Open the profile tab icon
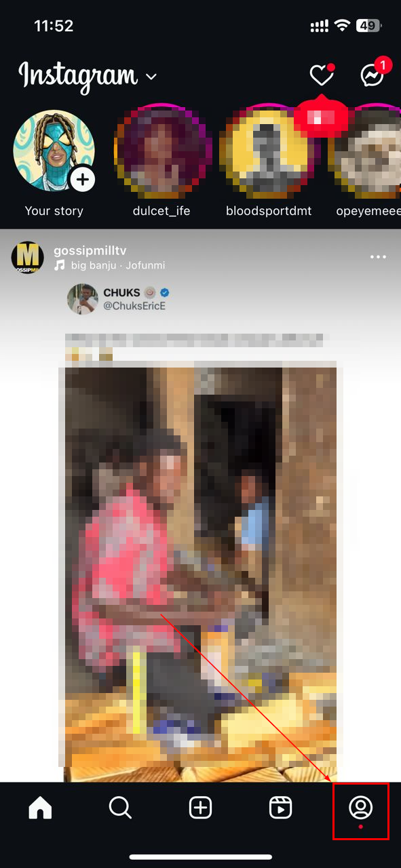Screen dimensions: 401x868 [360, 808]
